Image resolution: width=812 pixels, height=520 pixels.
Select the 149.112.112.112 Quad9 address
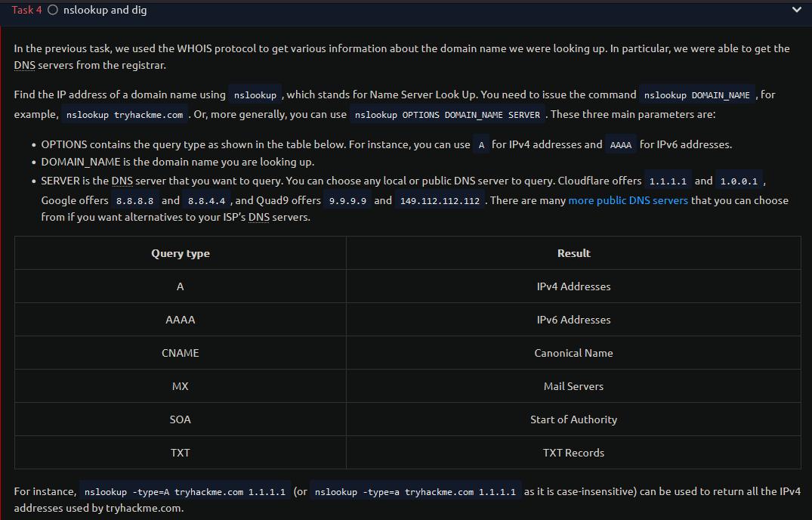tap(440, 200)
